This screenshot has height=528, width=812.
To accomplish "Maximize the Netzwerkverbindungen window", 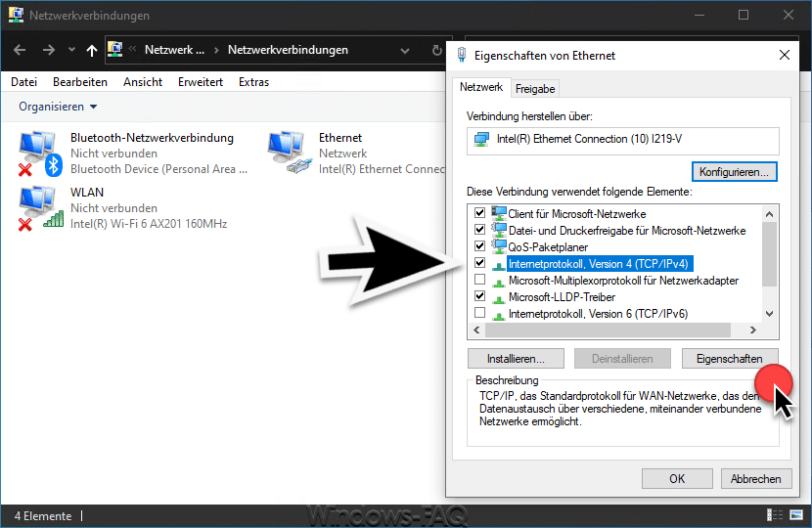I will point(744,15).
